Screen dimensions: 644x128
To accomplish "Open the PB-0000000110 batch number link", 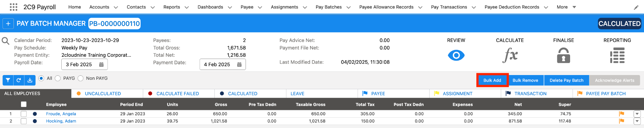I will pos(114,24).
